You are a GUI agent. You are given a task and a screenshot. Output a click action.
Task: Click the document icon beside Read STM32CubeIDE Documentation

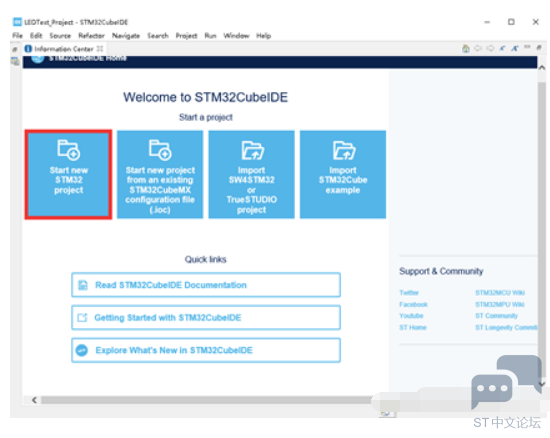(x=83, y=285)
